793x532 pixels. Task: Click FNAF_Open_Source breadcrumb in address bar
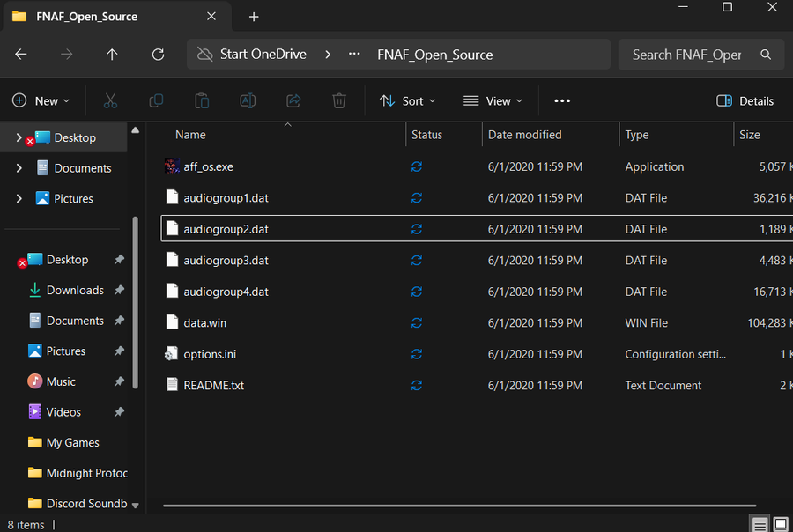pos(435,55)
